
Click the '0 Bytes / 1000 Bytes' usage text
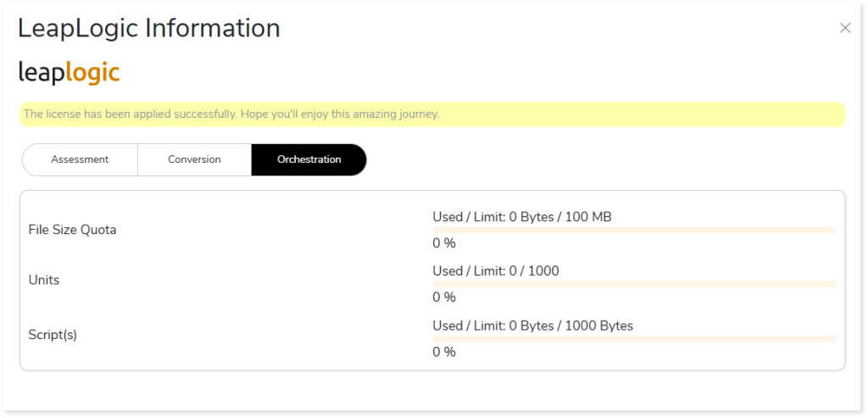tap(570, 326)
